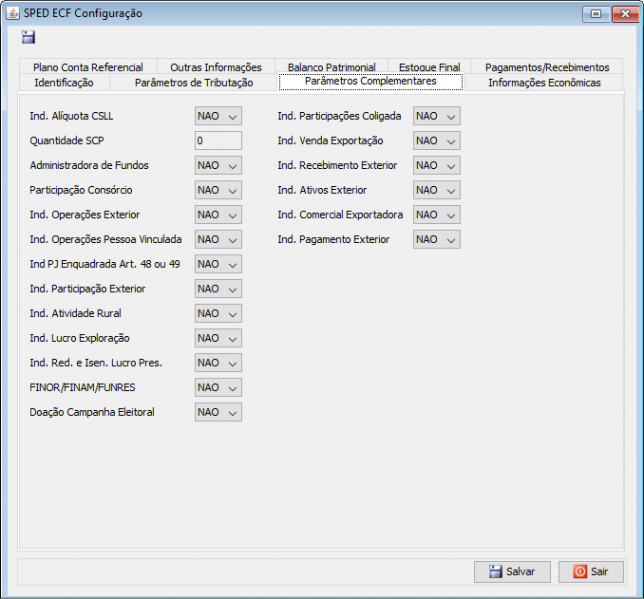The image size is (644, 599).
Task: Open Ind. Comercial Exportadora dropdown
Action: pyautogui.click(x=437, y=214)
